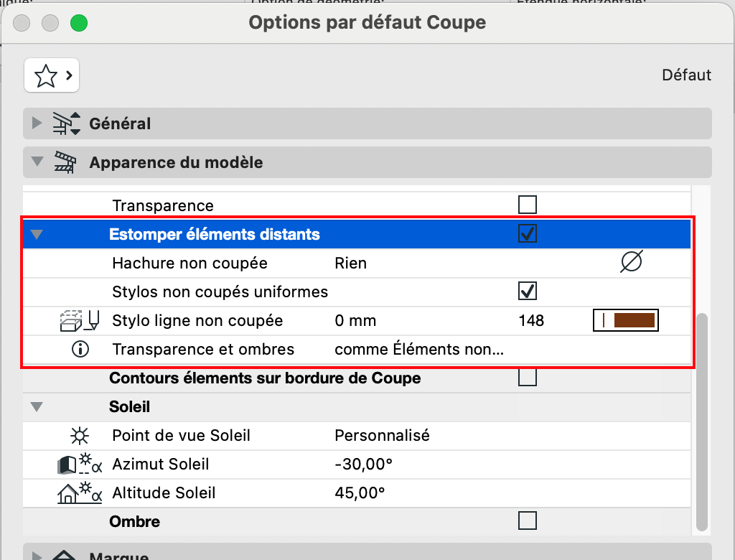Click the sun icon for Point de vue Soleil
Viewport: 735px width, 560px height.
79,436
